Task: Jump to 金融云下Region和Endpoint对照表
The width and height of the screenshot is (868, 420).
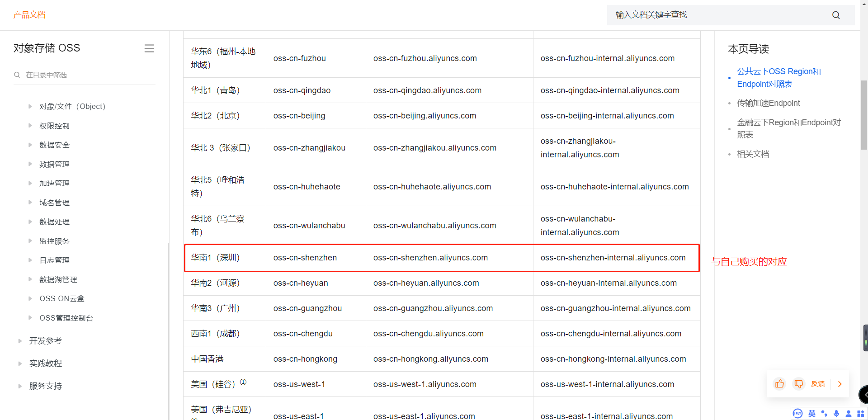Action: tap(789, 128)
